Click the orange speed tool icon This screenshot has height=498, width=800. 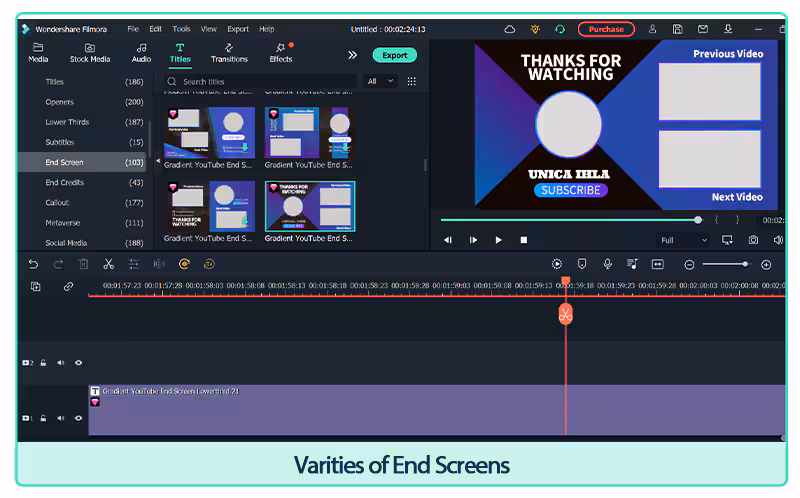(184, 264)
